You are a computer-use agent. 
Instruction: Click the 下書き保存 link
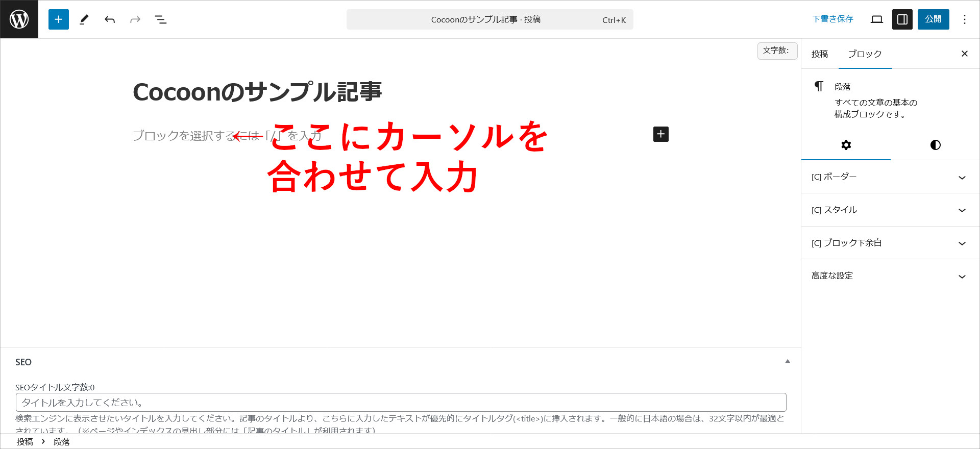coord(833,19)
